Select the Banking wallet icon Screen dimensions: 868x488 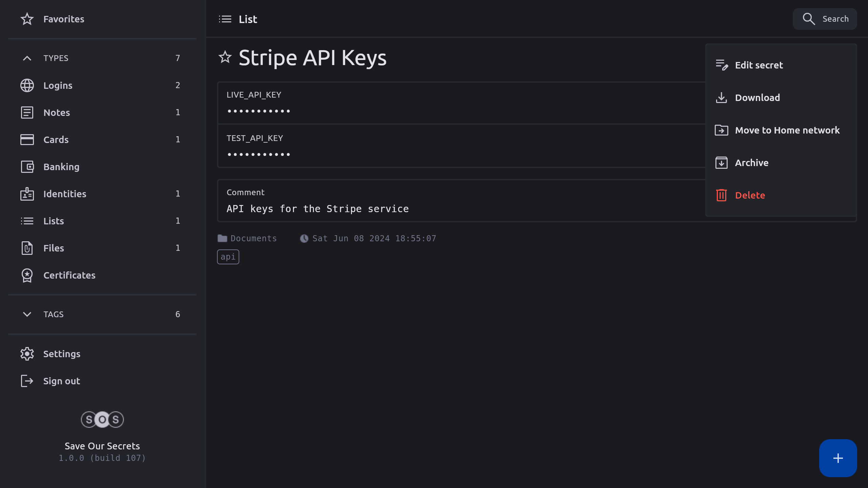click(27, 167)
